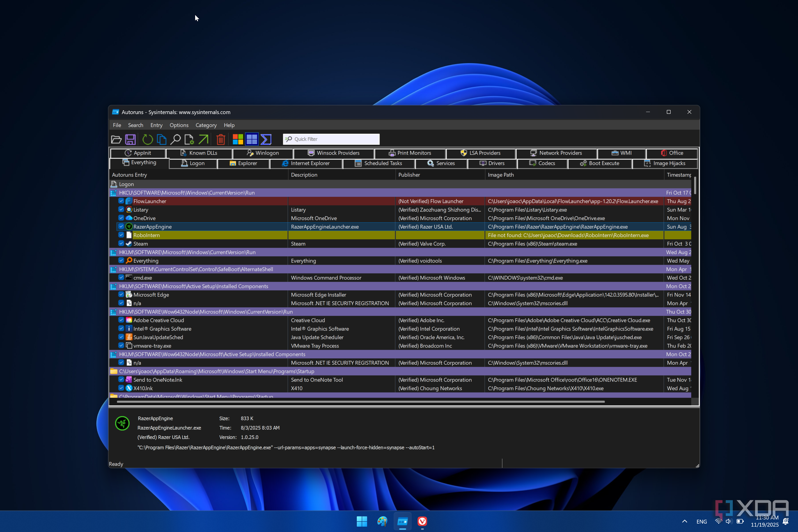
Task: Select the RoboIntern file-not-found row
Action: 204,235
